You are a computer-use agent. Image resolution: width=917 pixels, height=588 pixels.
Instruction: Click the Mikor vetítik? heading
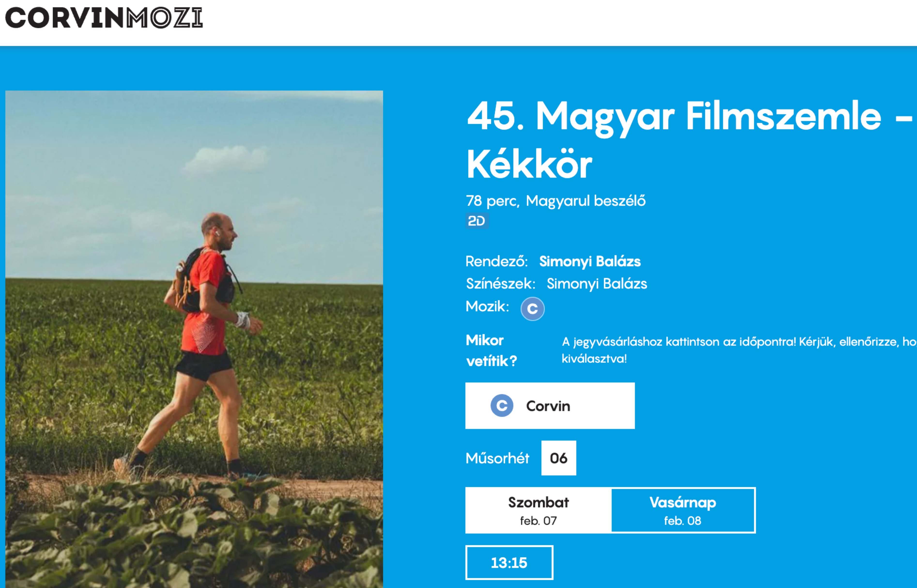click(491, 351)
